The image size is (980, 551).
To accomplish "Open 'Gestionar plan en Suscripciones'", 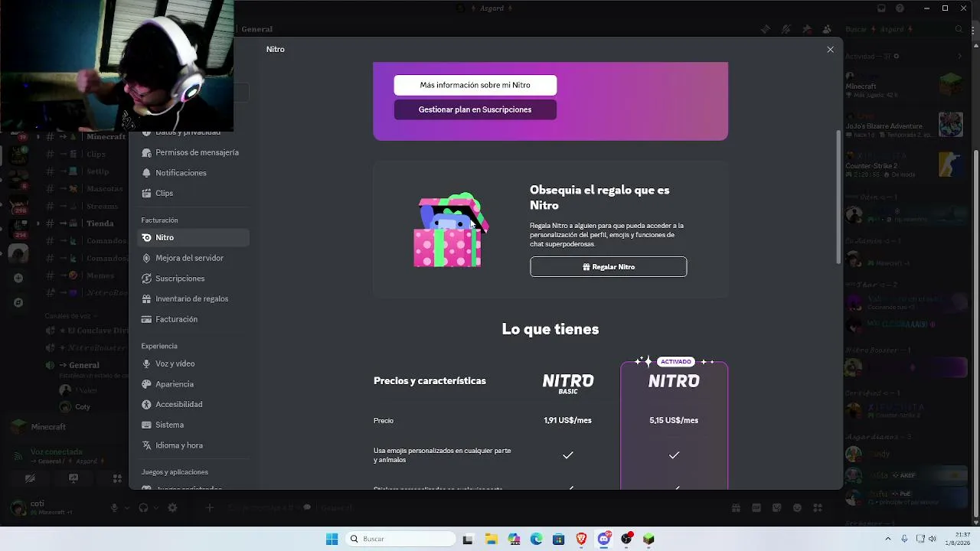I will pos(475,109).
